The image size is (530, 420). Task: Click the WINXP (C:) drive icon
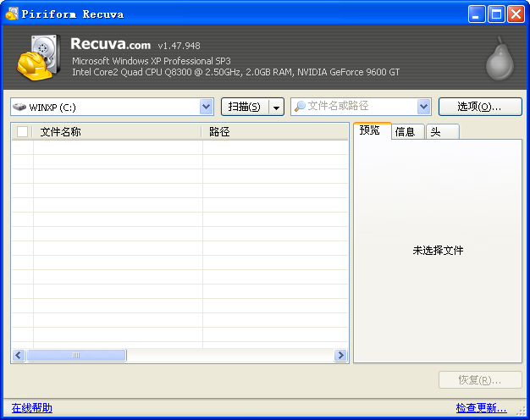pyautogui.click(x=19, y=107)
